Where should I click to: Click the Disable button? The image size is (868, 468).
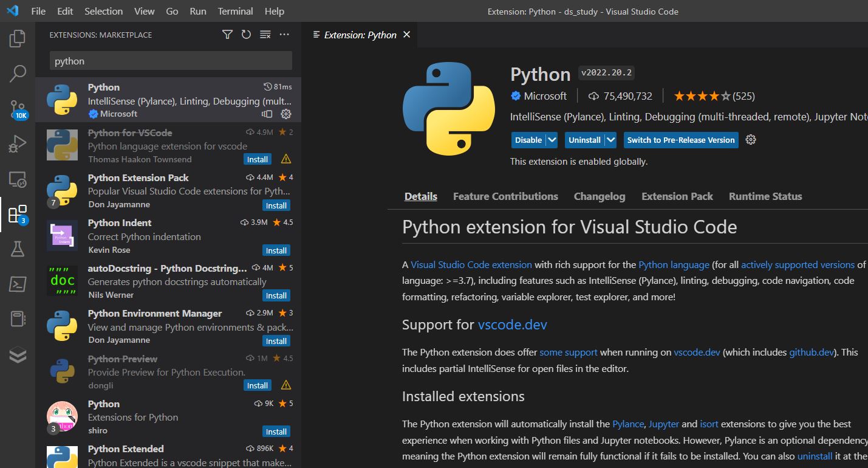click(x=528, y=140)
